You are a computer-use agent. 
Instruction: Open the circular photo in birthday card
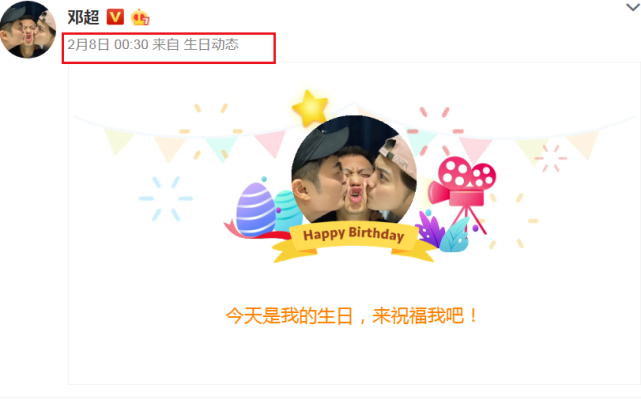[x=354, y=176]
